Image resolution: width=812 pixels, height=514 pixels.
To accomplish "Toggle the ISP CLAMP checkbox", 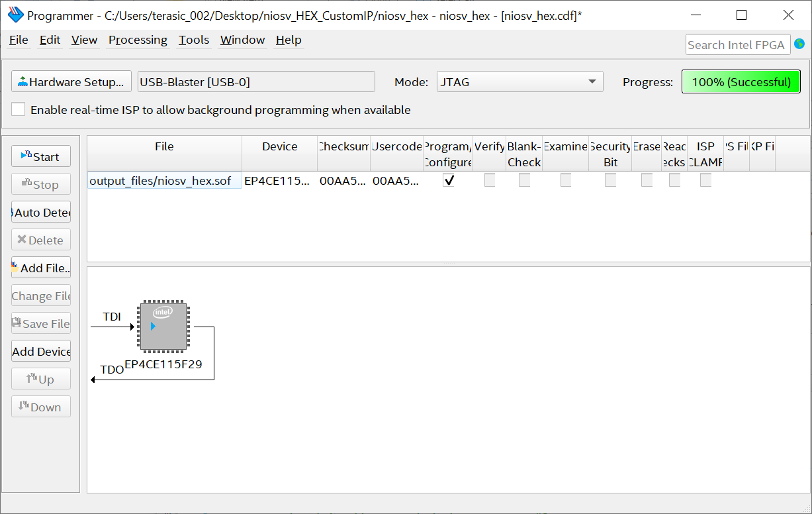I will click(x=706, y=180).
